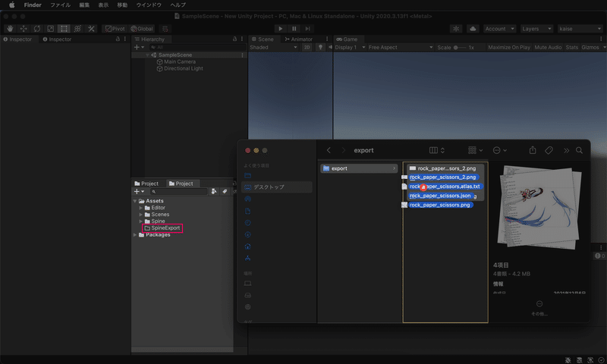Open ファイル menu
The width and height of the screenshot is (607, 364).
60,5
